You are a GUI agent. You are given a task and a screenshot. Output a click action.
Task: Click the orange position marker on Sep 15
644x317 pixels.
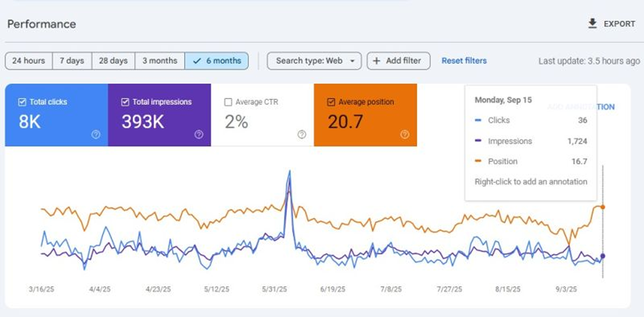pyautogui.click(x=602, y=207)
